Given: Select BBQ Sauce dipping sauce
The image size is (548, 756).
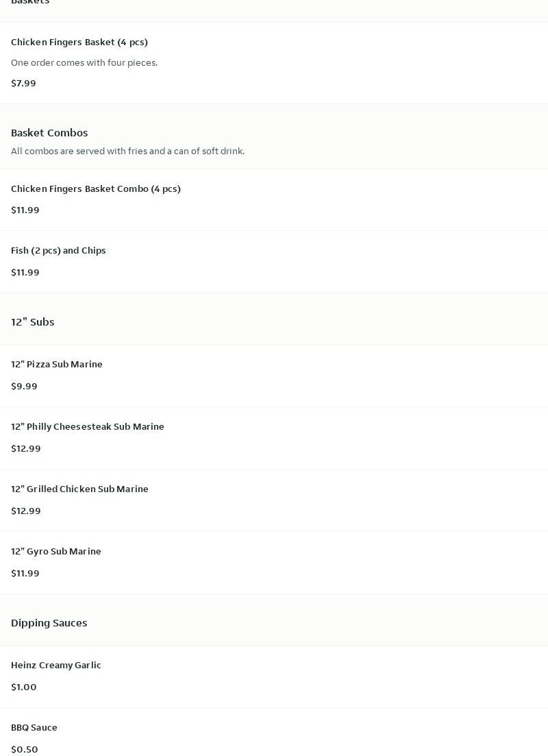Looking at the screenshot, I should (34, 727).
